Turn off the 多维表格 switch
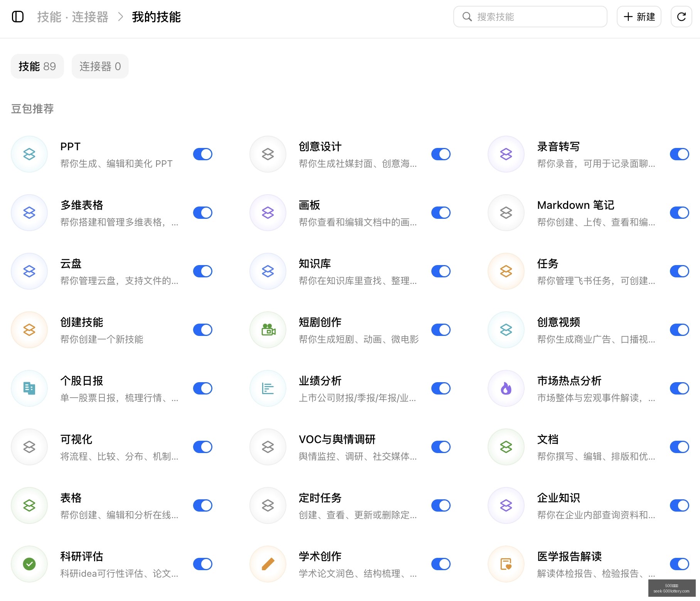Image resolution: width=700 pixels, height=601 pixels. (x=203, y=213)
